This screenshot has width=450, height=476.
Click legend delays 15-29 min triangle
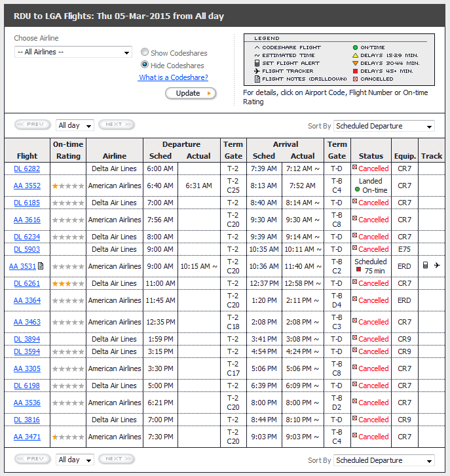(x=355, y=55)
